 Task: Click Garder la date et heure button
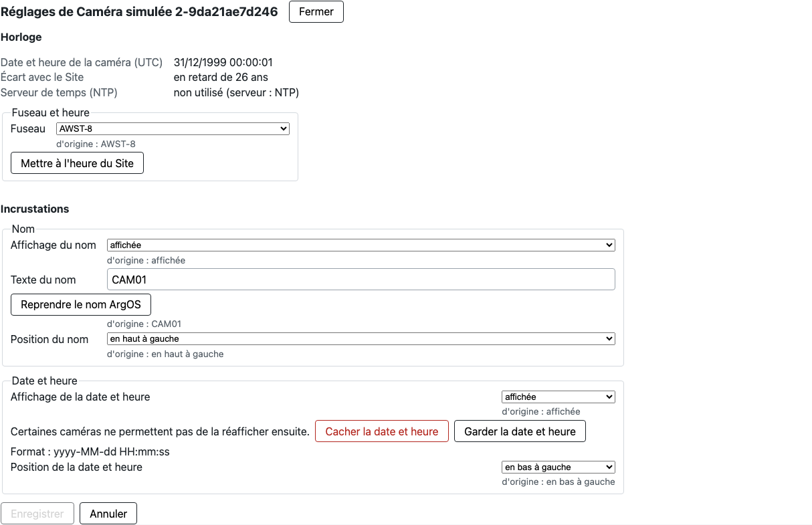click(520, 431)
